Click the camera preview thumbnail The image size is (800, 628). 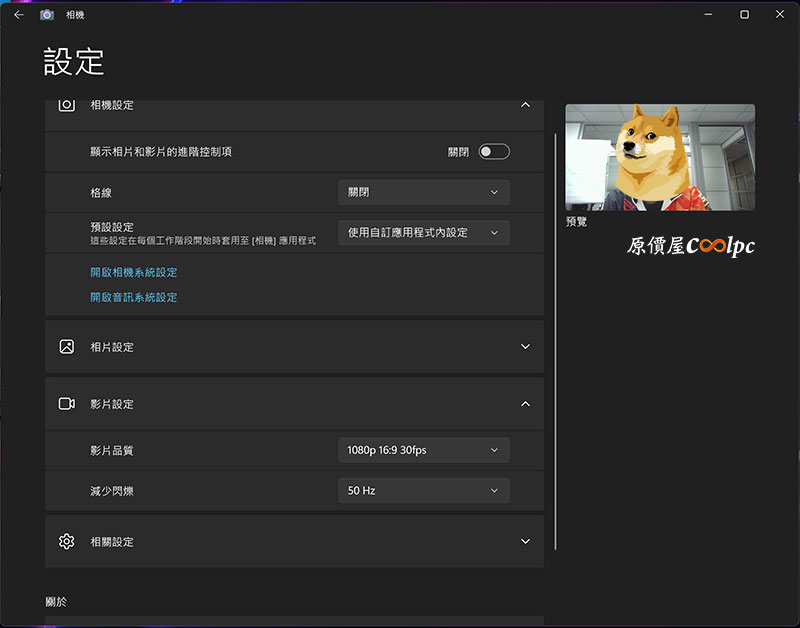(660, 157)
